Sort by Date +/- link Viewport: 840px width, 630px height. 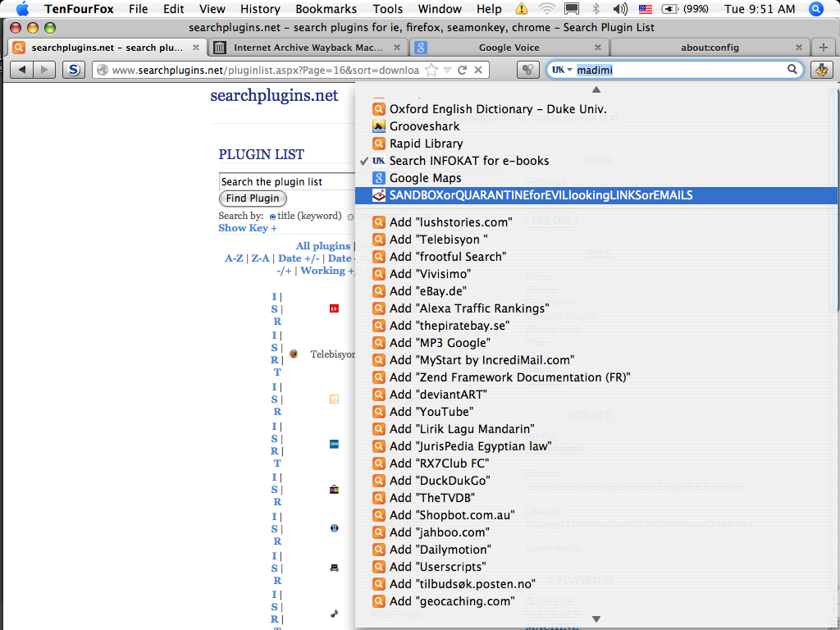pos(299,258)
